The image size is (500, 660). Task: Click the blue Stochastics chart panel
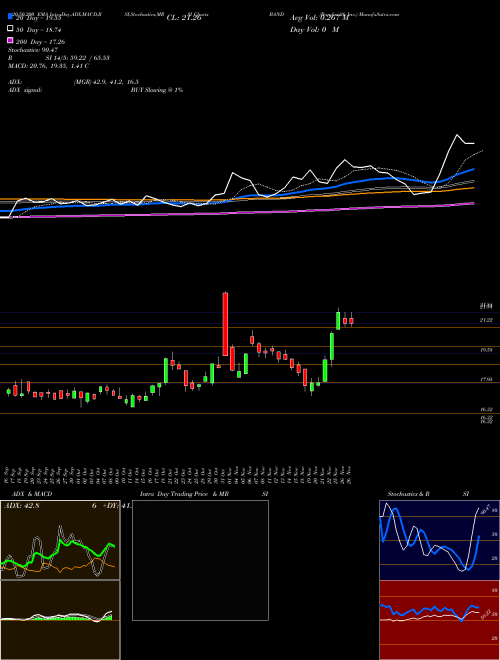tap(439, 540)
